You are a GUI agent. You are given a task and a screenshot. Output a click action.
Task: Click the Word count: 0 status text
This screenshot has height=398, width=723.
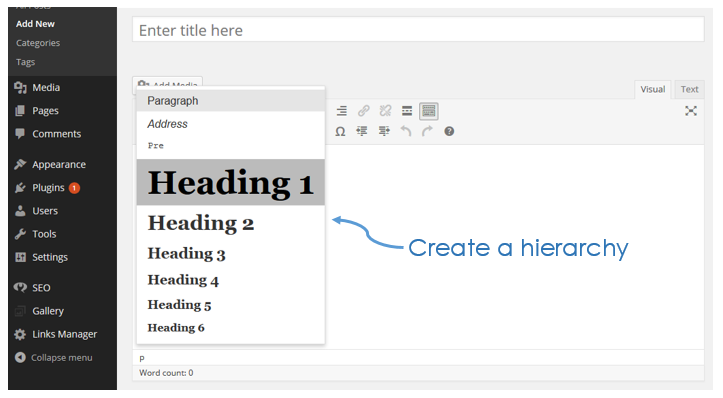[166, 373]
